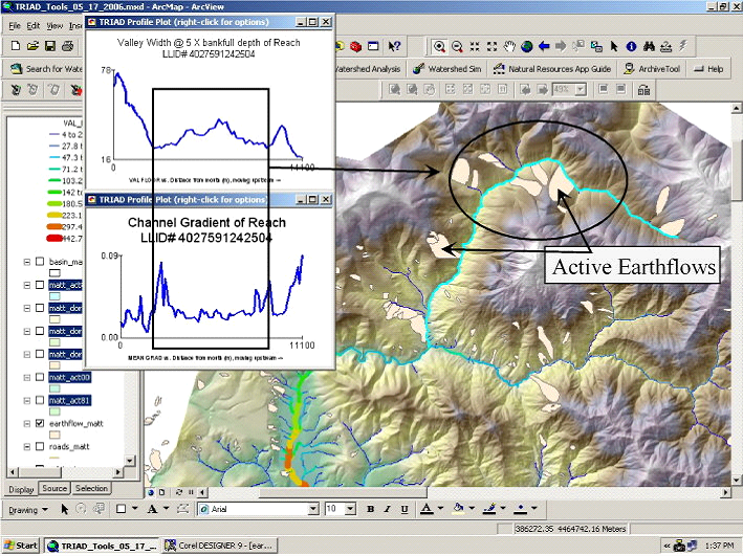The width and height of the screenshot is (743, 556).
Task: Activate the Pan hand tool
Action: [x=509, y=46]
